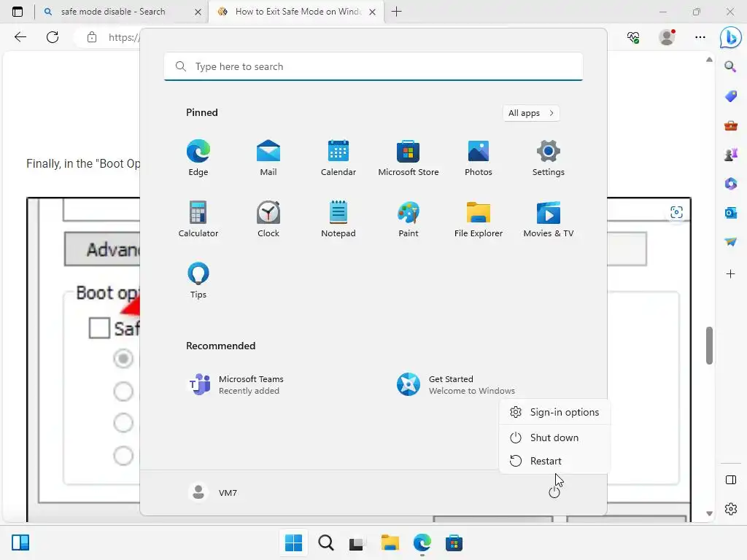This screenshot has height=560, width=747.
Task: Launch the Paint app
Action: pyautogui.click(x=409, y=219)
